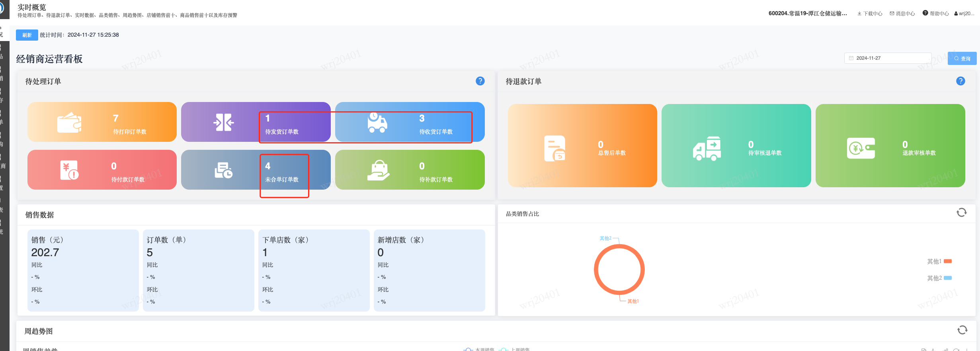This screenshot has height=351, width=980.
Task: Click the 实时概览 page title
Action: click(x=32, y=7)
